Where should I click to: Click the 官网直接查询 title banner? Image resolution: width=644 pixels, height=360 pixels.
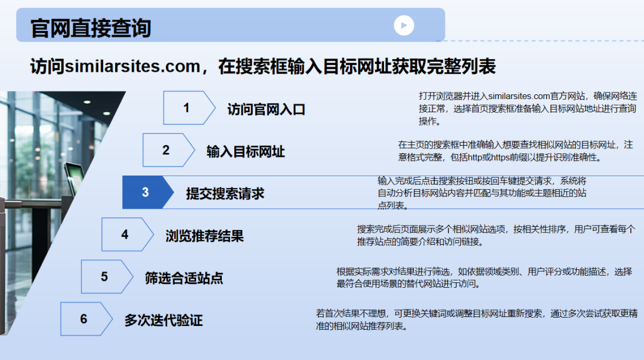pyautogui.click(x=89, y=26)
